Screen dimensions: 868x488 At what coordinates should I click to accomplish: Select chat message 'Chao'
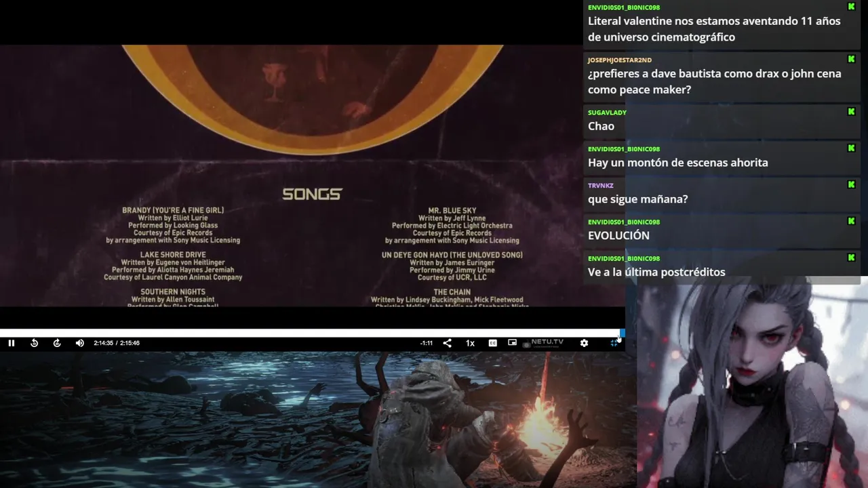pos(601,126)
